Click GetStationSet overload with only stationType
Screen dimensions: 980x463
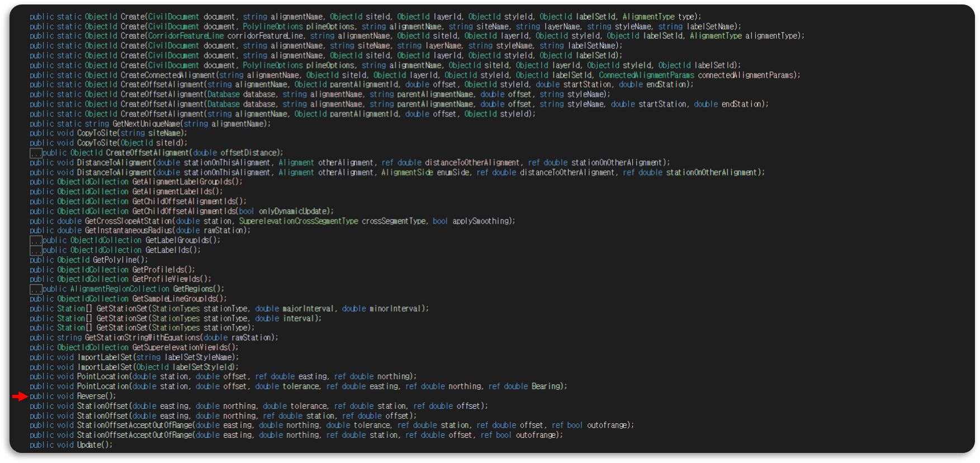click(x=142, y=328)
